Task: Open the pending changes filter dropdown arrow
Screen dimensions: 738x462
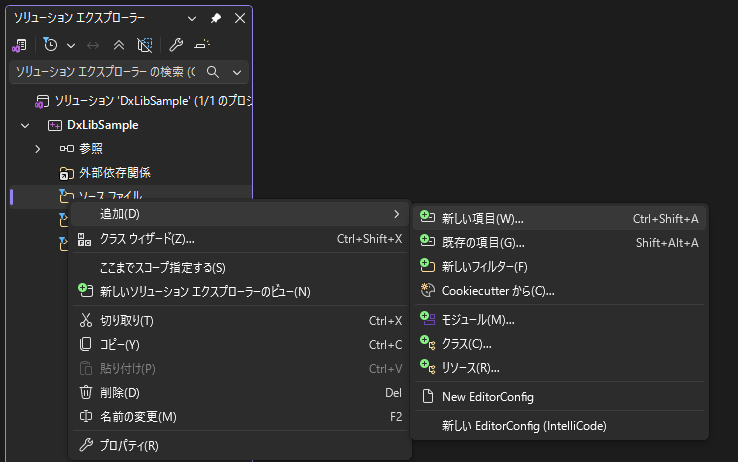Action: click(71, 46)
